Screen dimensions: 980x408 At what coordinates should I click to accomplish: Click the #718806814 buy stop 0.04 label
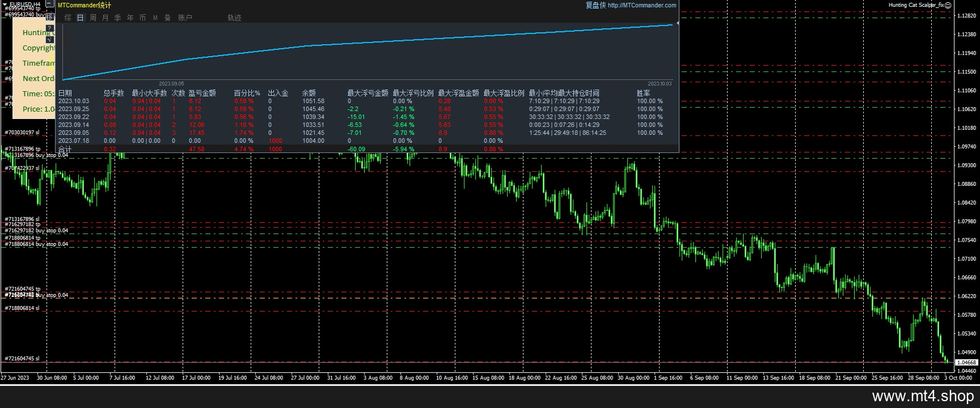(x=36, y=244)
